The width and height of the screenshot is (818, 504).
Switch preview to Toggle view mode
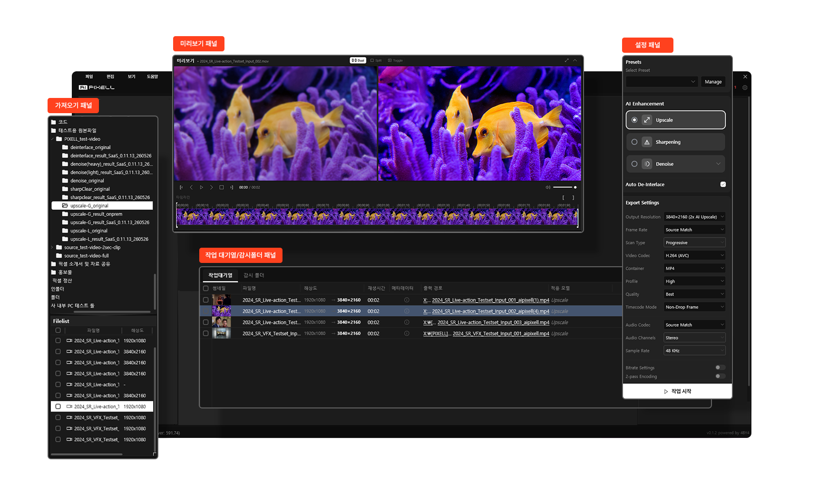pos(396,60)
